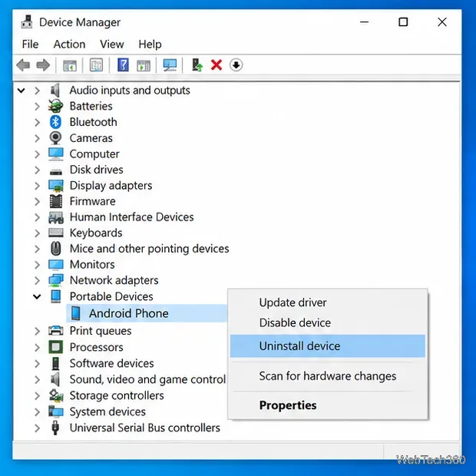Select Mice and other pointing devices label
476x476 pixels.
[150, 249]
